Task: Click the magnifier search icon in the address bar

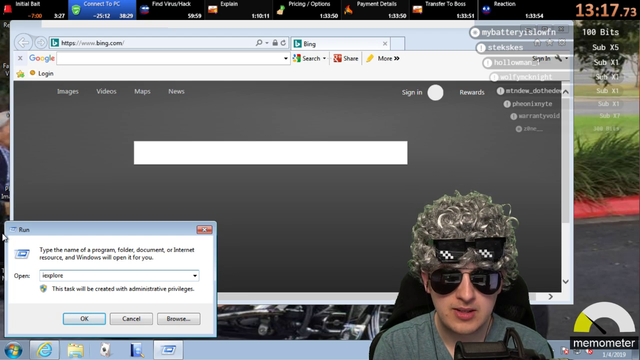Action: pyautogui.click(x=259, y=43)
